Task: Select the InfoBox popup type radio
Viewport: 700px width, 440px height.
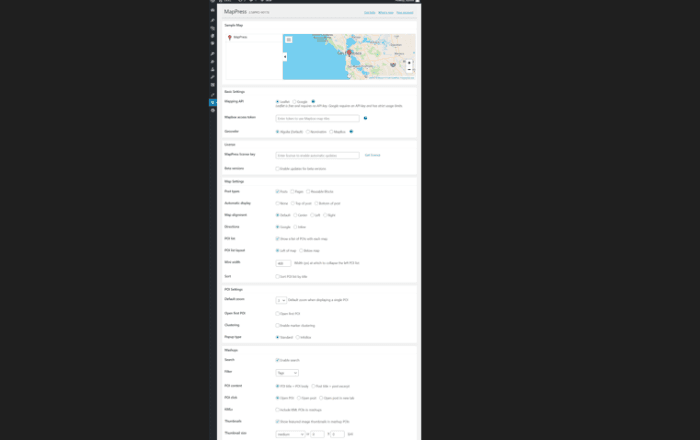Action: pyautogui.click(x=297, y=337)
